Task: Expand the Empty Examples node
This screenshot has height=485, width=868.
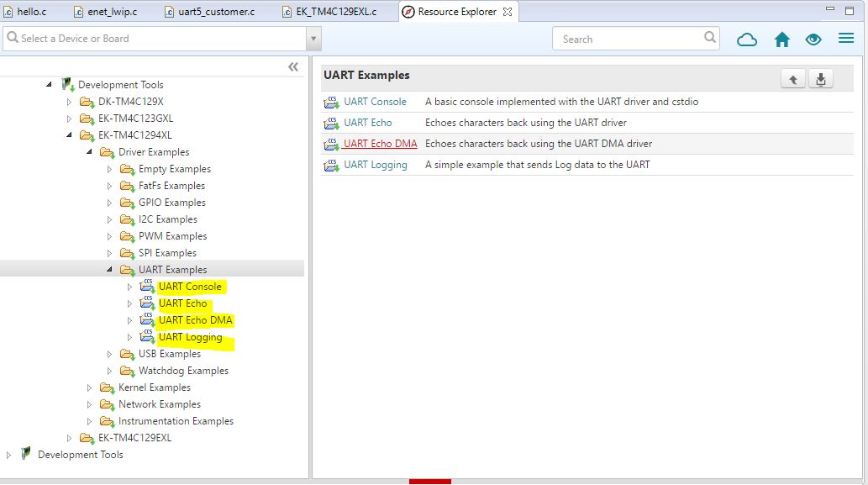Action: pyautogui.click(x=109, y=169)
